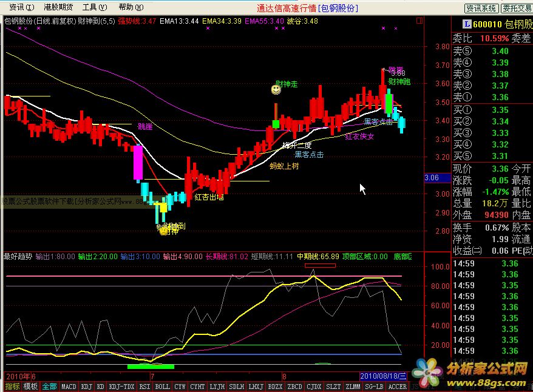The width and height of the screenshot is (533, 392).
Task: Open the 帮助(H) menu
Action: [x=131, y=7]
